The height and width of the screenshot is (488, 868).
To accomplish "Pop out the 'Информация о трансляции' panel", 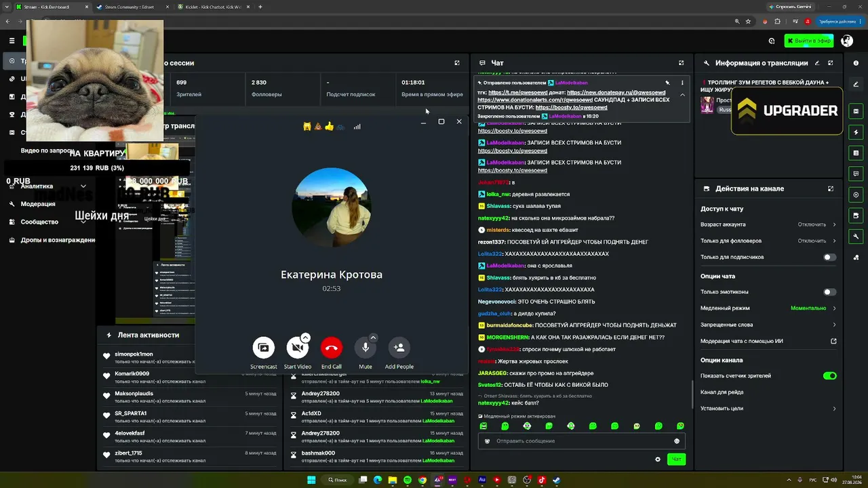I will [x=830, y=63].
